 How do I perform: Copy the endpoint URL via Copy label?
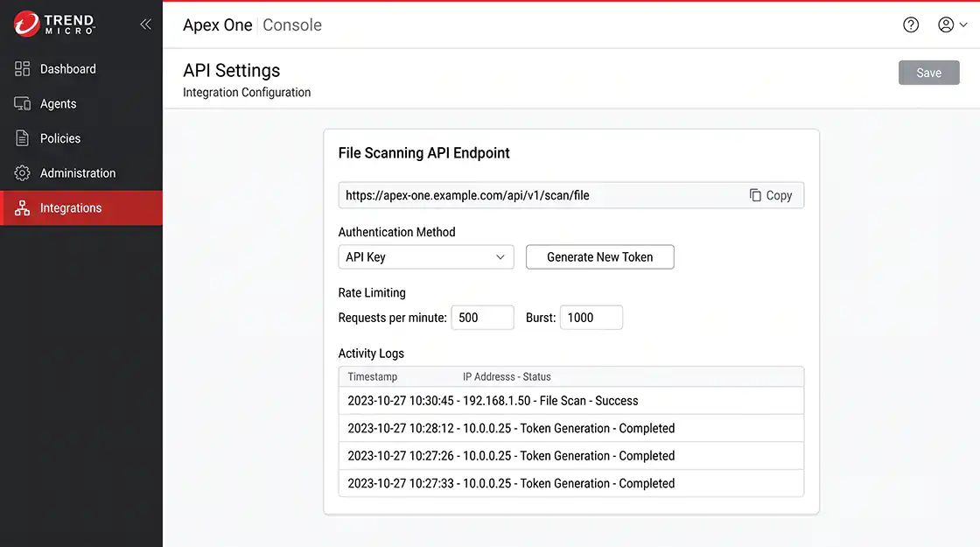click(779, 196)
